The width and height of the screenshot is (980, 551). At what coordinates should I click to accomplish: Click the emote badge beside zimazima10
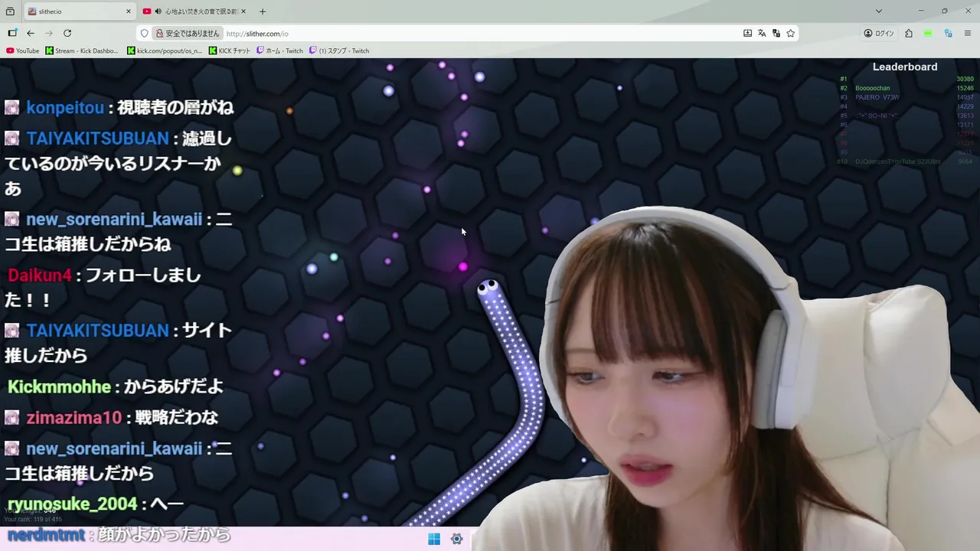coord(12,418)
